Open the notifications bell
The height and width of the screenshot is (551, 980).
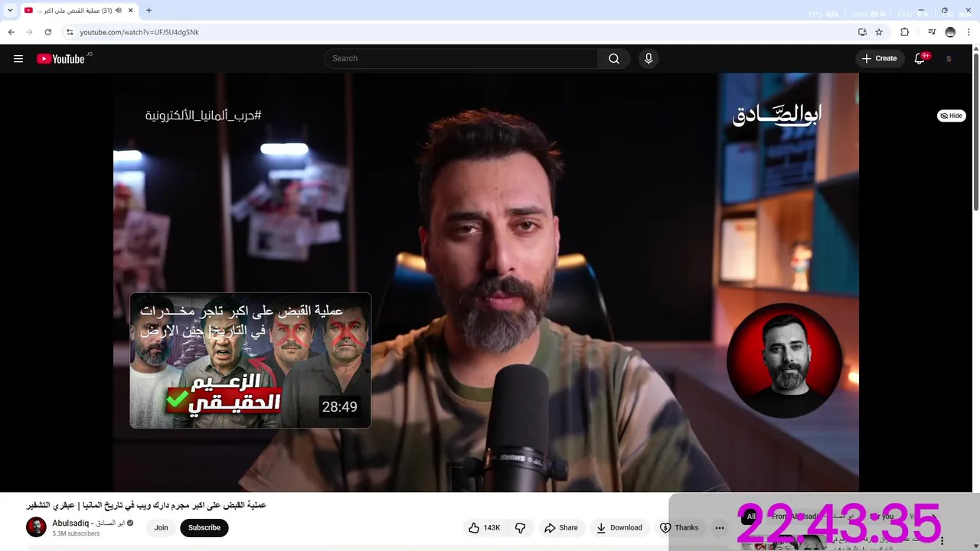pyautogui.click(x=920, y=58)
